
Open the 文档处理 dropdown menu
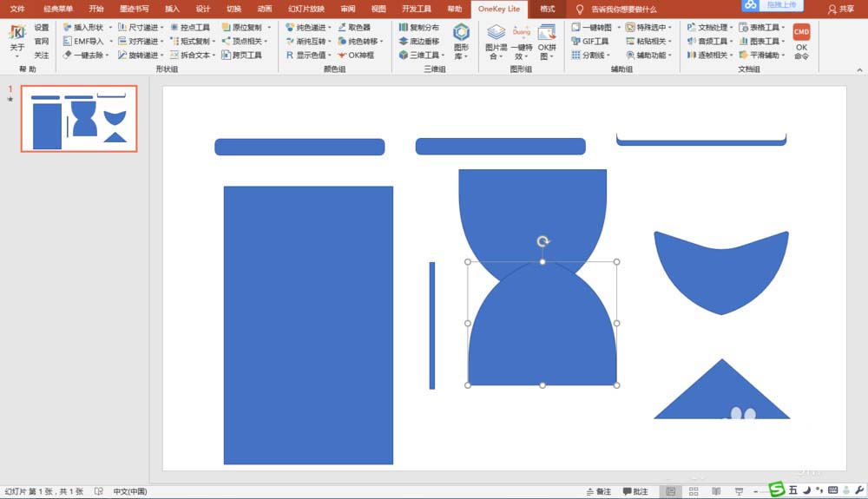pos(710,27)
